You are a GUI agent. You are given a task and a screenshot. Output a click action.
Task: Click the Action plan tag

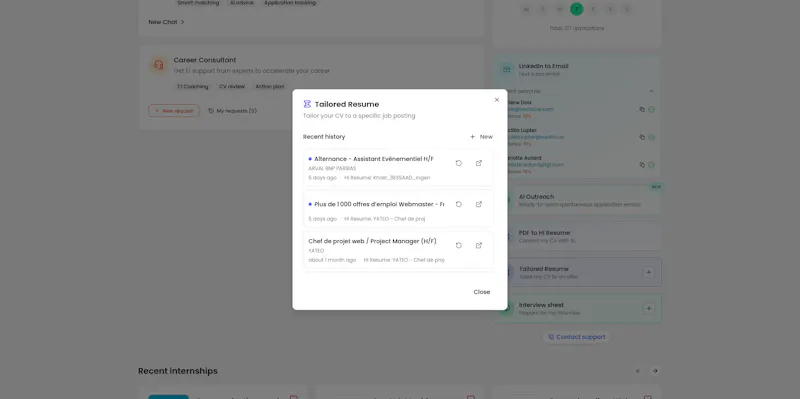point(270,87)
